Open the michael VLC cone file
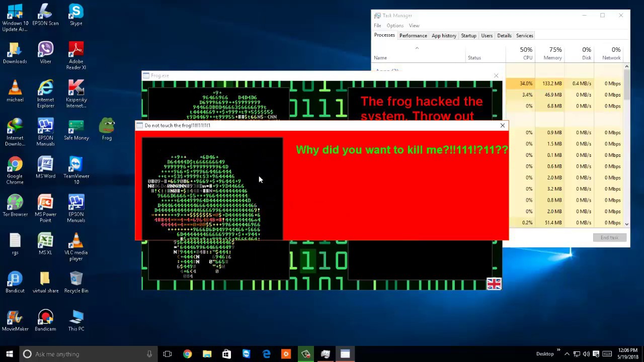The width and height of the screenshot is (644, 362). 15,92
